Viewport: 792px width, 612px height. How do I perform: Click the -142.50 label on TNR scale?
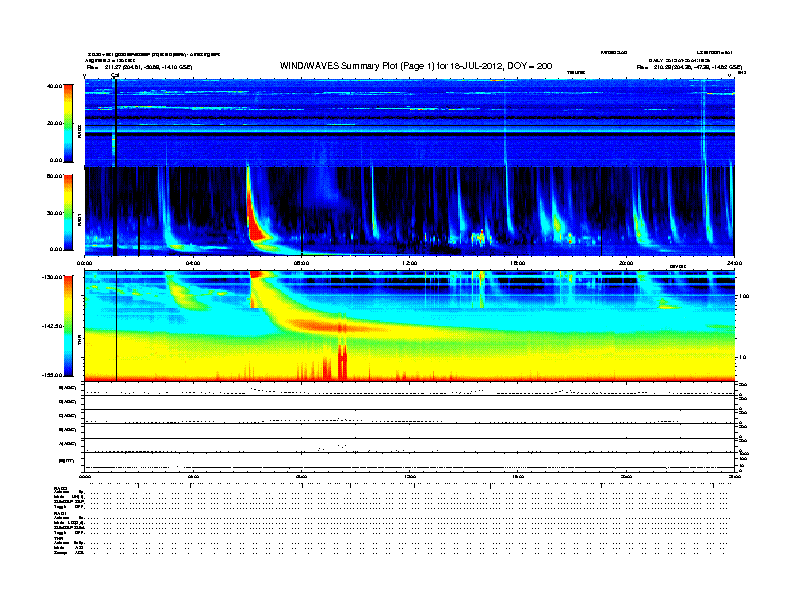pos(52,326)
